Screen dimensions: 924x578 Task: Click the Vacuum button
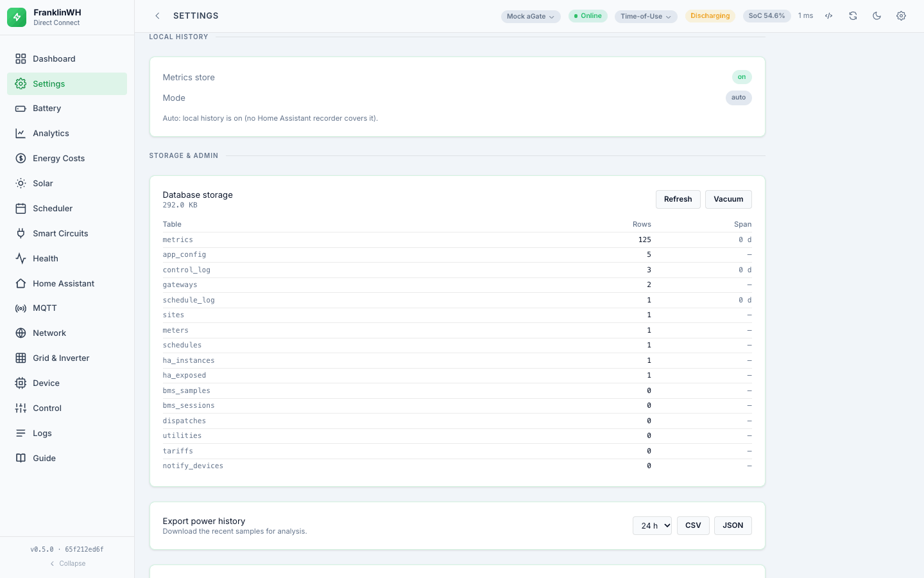[x=728, y=199]
